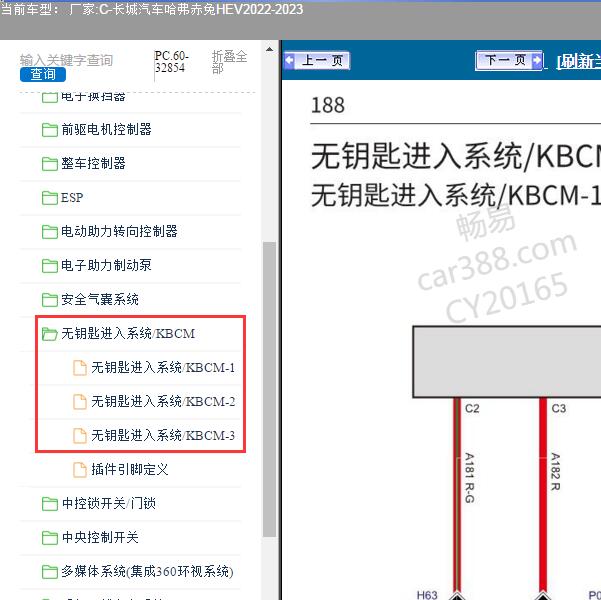Click the 刷新 refresh link
Viewport: 601px width, 600px height.
click(x=579, y=61)
